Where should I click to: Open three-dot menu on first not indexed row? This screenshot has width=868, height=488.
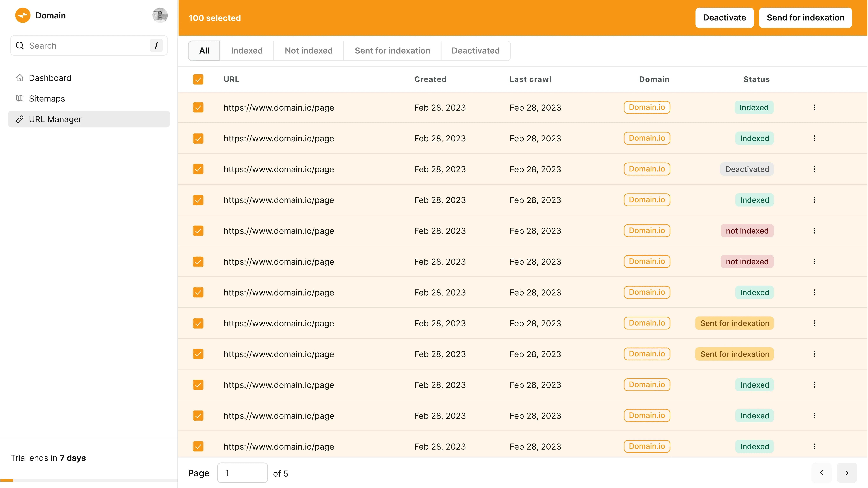click(x=814, y=231)
